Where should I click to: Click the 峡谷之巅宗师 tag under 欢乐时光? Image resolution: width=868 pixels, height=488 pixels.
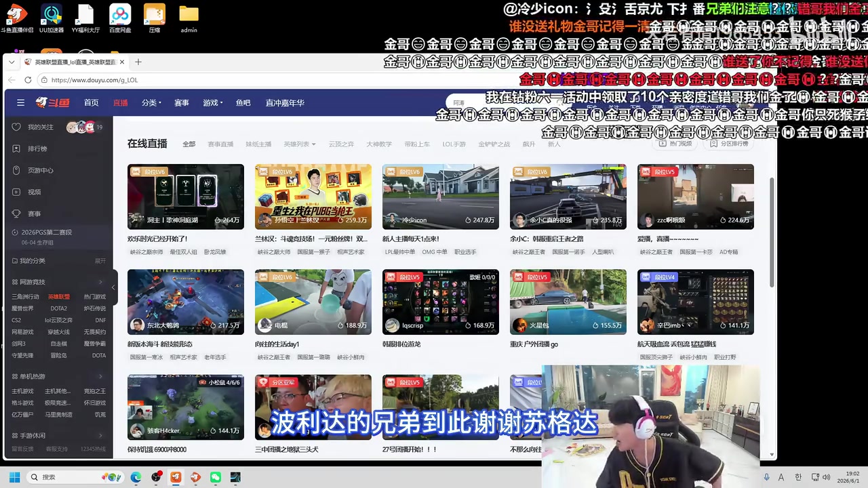click(146, 252)
